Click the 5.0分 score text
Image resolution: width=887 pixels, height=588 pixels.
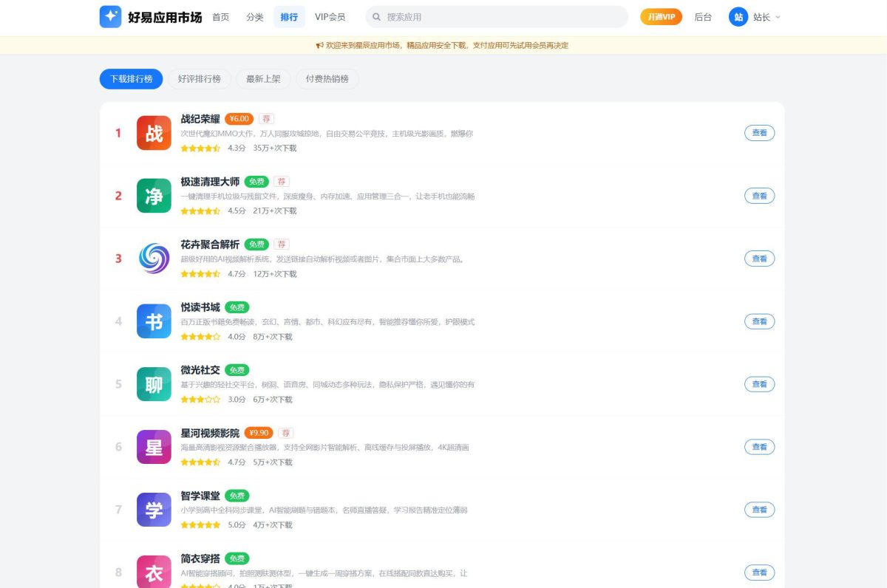237,525
